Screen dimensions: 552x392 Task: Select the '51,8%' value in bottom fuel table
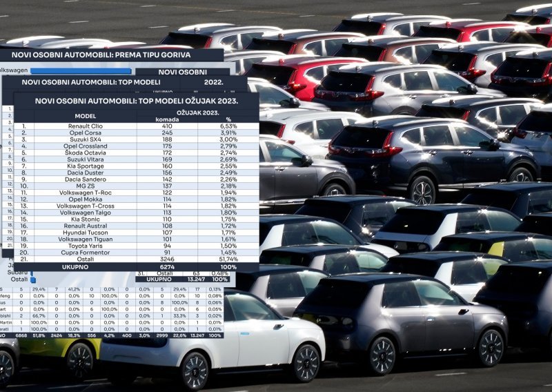point(39,335)
